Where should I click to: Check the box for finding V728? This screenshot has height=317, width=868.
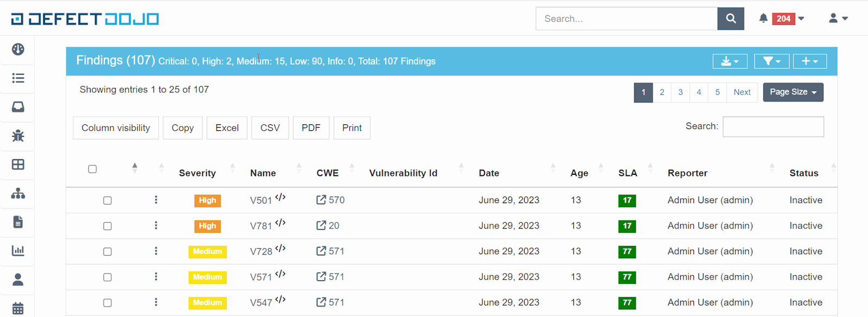coord(107,251)
